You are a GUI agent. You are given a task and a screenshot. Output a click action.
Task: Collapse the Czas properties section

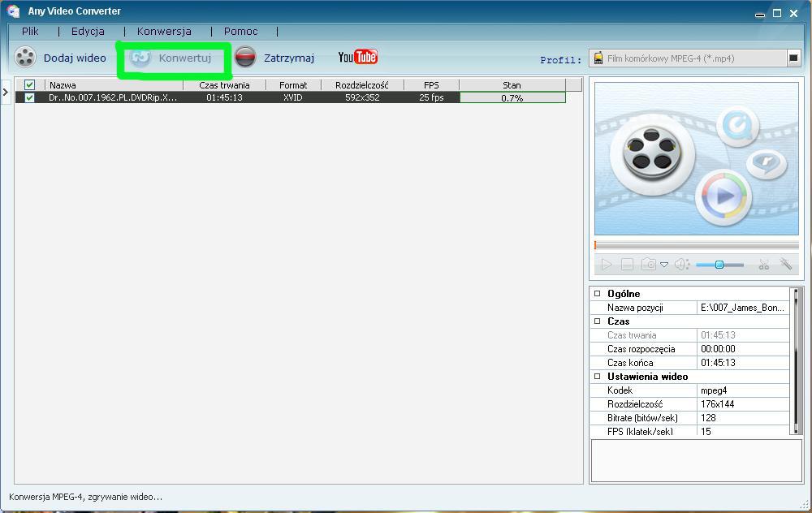coord(597,321)
